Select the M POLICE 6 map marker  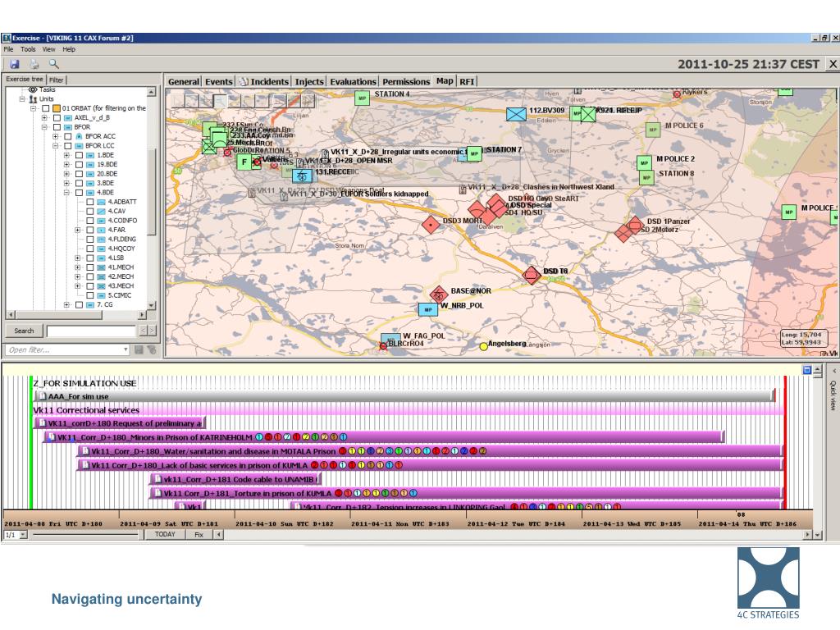(x=652, y=130)
